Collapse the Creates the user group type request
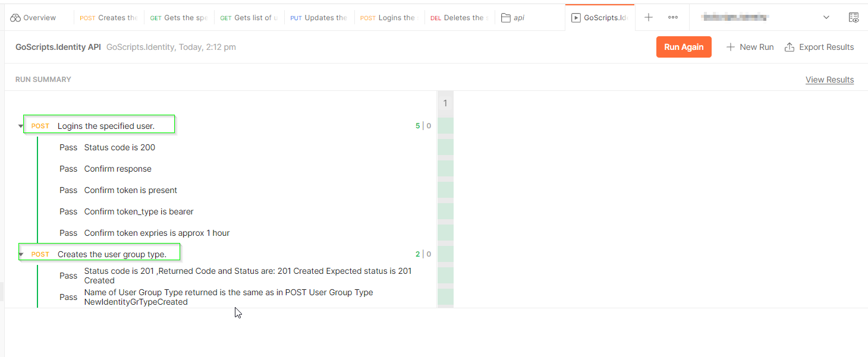Viewport: 868px width, 357px height. (21, 254)
